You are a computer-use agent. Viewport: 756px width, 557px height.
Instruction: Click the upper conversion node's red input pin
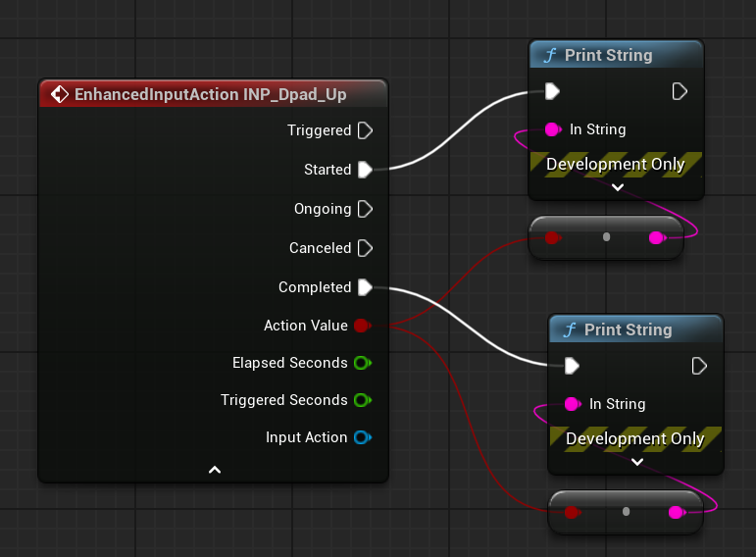point(553,237)
